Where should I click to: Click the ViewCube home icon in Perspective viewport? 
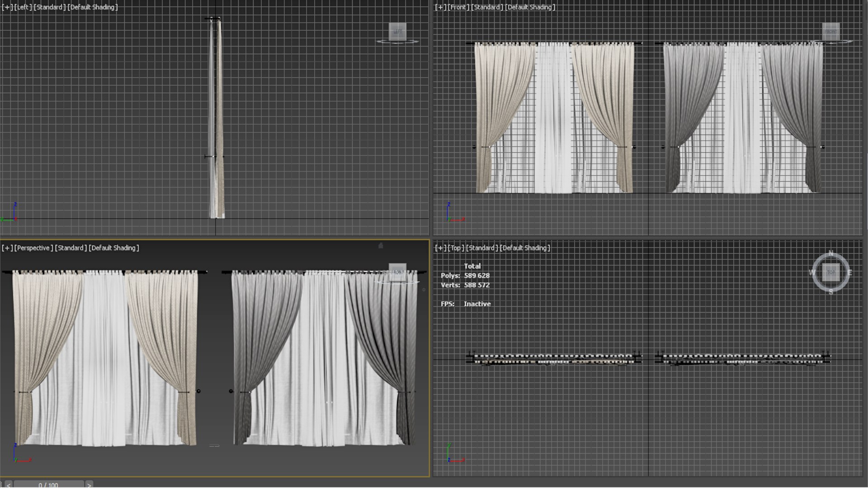click(x=381, y=245)
